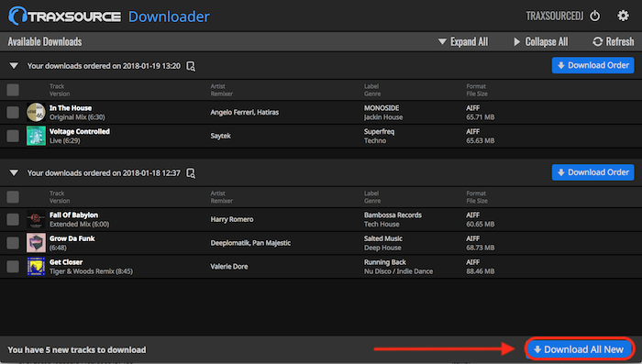Click label Salted Music
Screen dimensions: 642x364
(383, 238)
